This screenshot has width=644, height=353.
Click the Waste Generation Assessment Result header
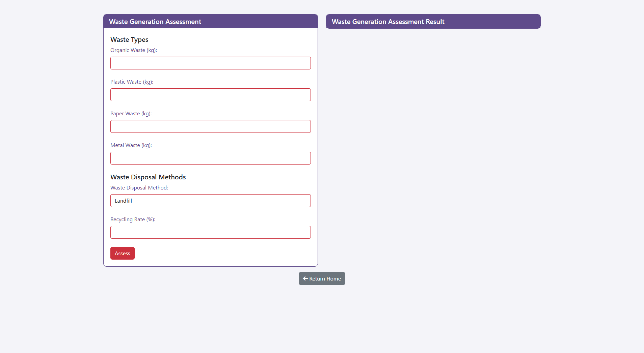coord(388,22)
